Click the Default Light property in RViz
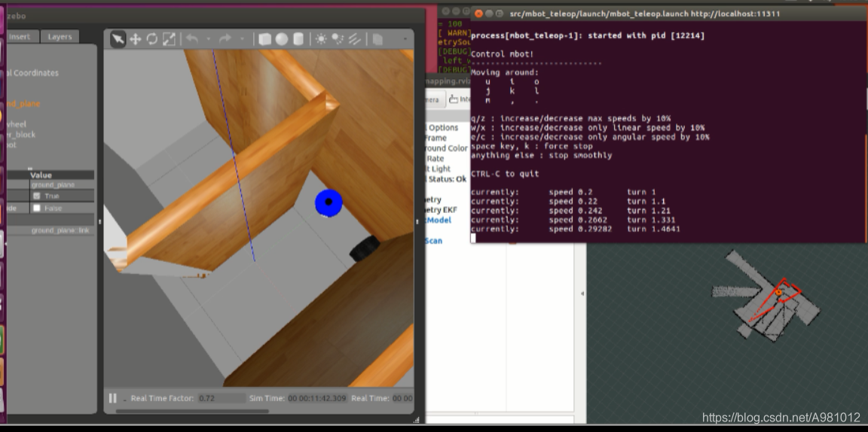The image size is (868, 432). click(438, 169)
